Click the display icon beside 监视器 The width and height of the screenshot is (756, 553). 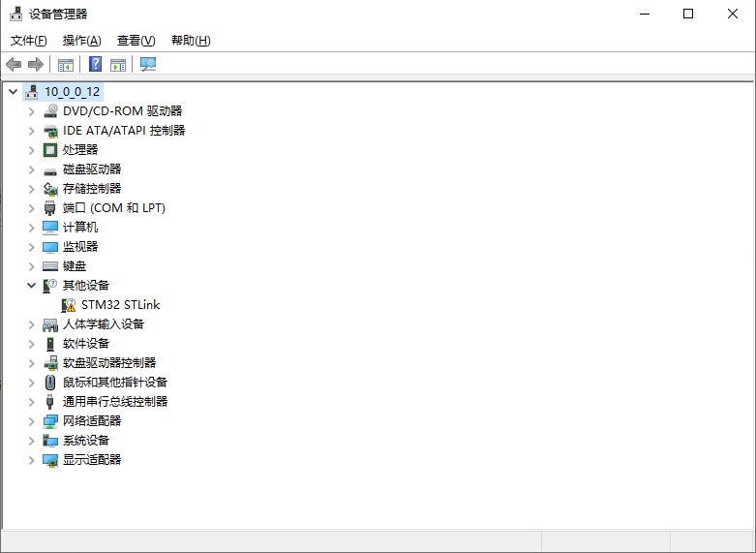(50, 247)
